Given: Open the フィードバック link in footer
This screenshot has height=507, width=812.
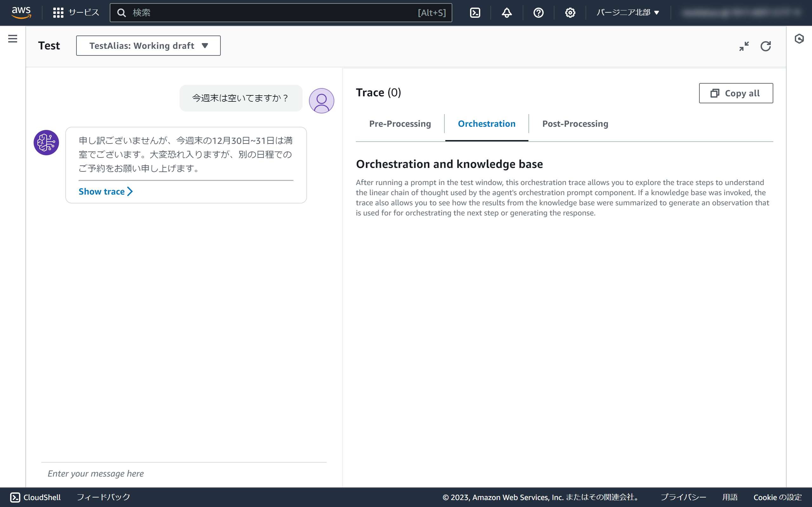Looking at the screenshot, I should click(x=103, y=497).
